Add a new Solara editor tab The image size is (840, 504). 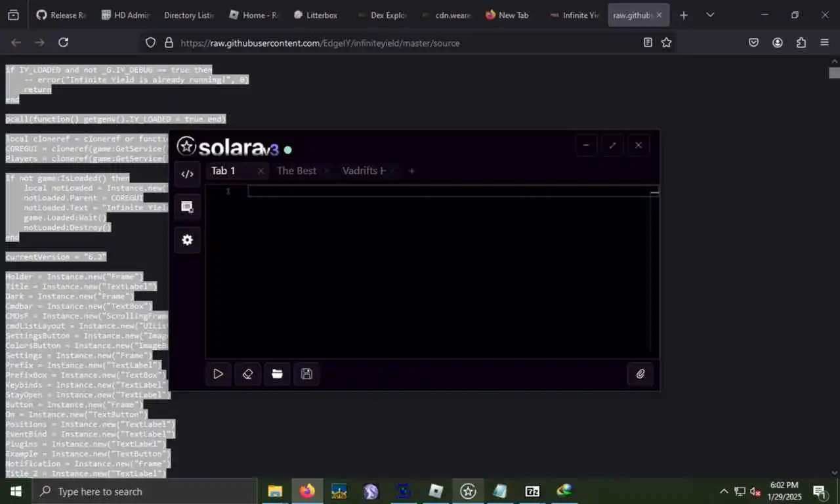411,171
